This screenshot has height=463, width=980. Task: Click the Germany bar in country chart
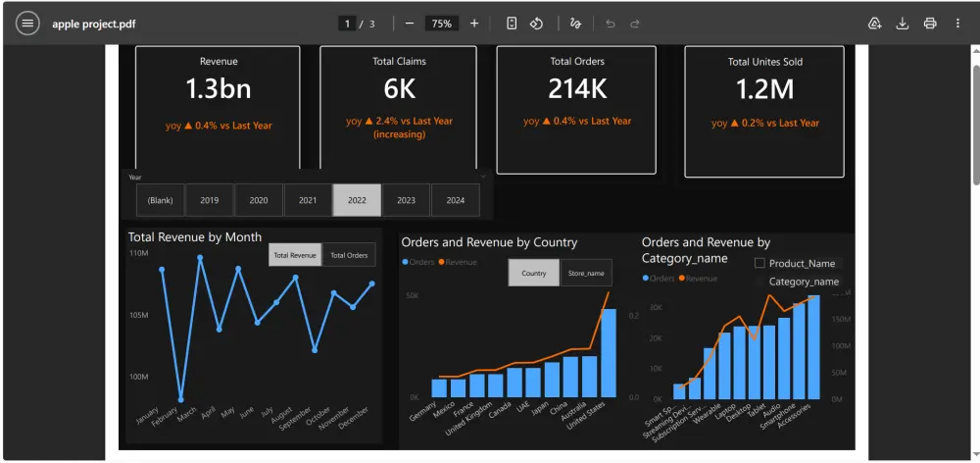point(439,387)
